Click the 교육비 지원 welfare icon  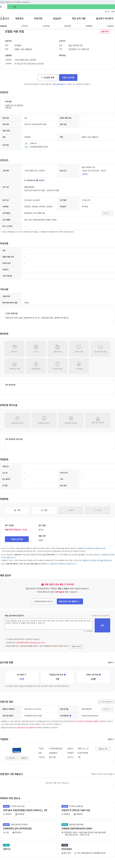click(x=79, y=349)
